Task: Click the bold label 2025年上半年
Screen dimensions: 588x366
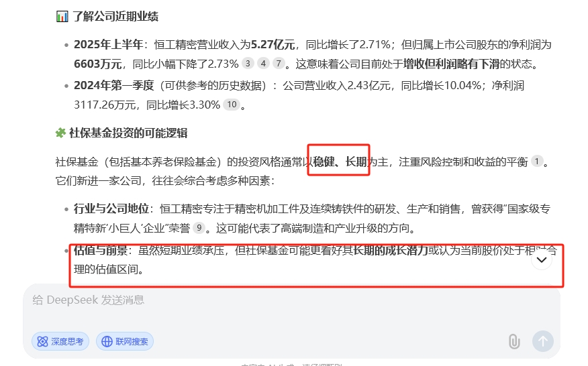Action: click(x=108, y=44)
